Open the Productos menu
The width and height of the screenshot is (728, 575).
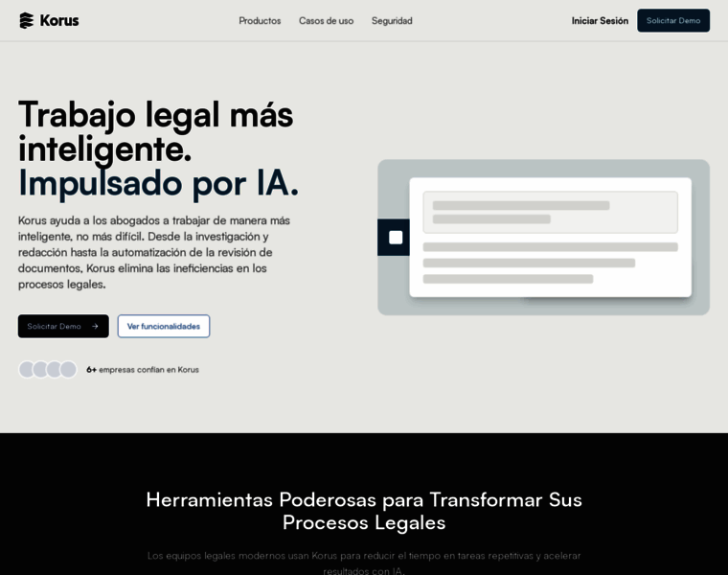point(260,21)
